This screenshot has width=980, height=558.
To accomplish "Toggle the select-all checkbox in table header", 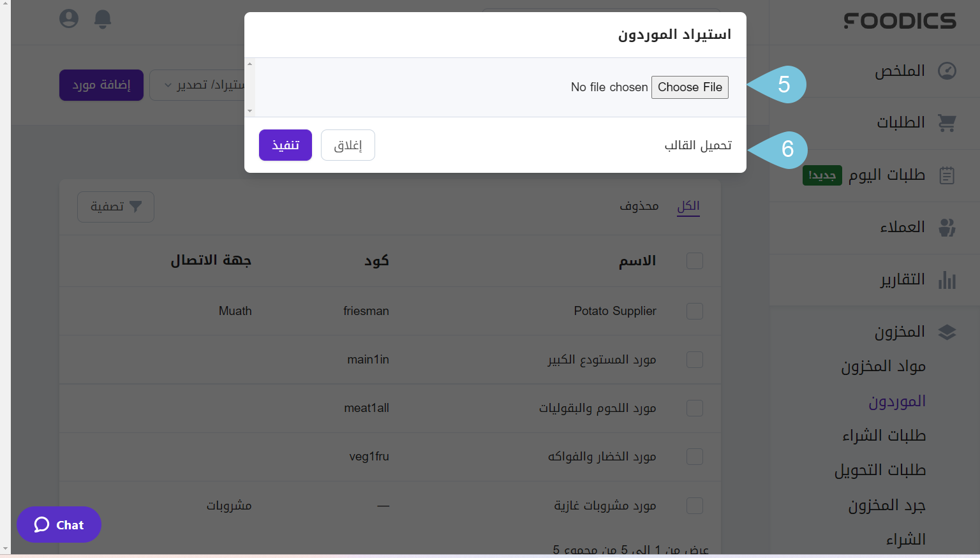I will pyautogui.click(x=694, y=261).
